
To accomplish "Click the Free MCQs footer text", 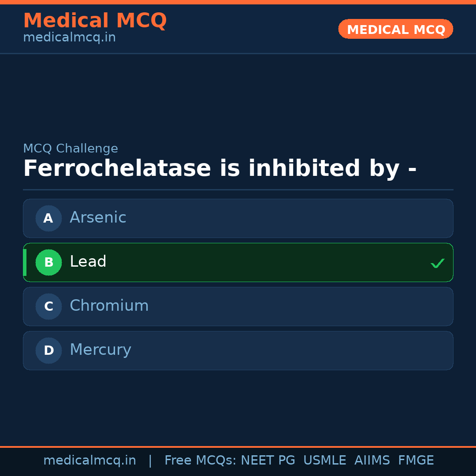I will 200,461.
